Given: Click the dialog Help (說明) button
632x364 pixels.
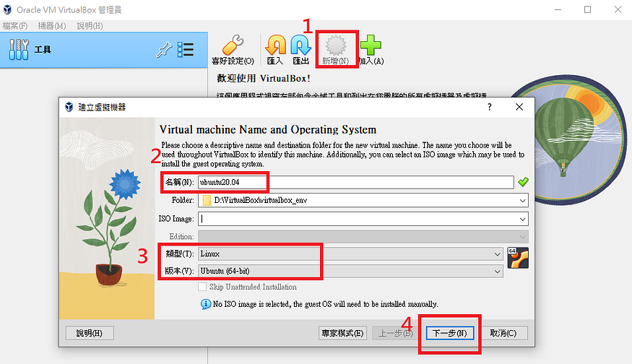Looking at the screenshot, I should coord(90,334).
